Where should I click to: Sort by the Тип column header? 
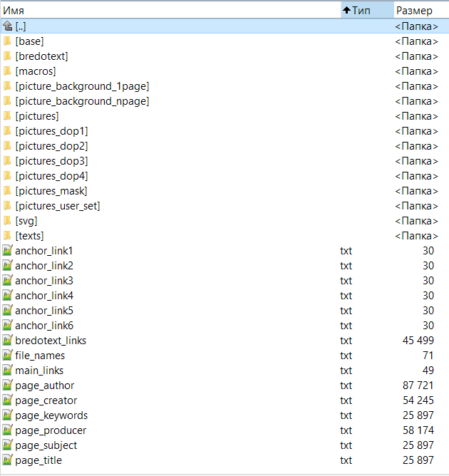pyautogui.click(x=366, y=10)
